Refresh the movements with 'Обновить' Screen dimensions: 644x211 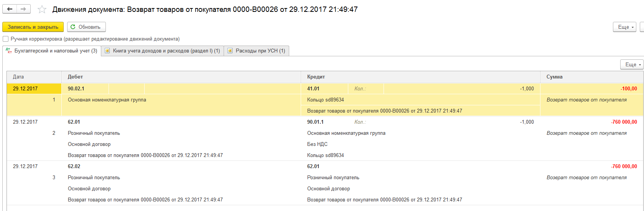[x=86, y=27]
